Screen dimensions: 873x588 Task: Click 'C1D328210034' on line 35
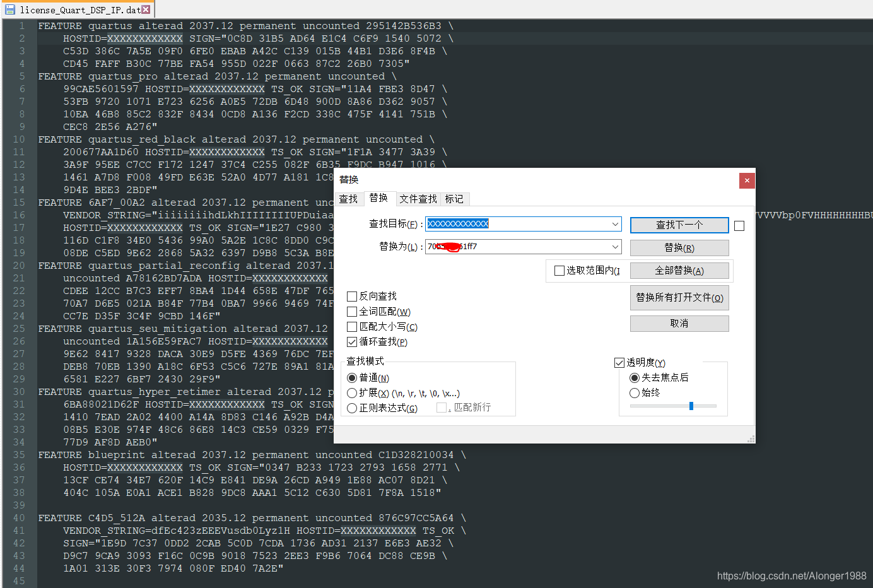416,455
